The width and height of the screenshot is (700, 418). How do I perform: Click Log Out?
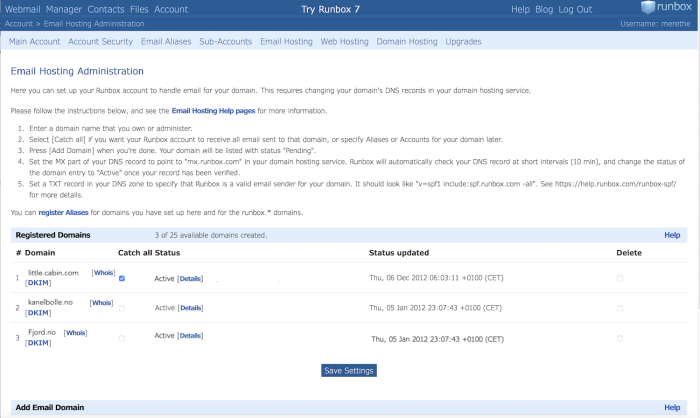pyautogui.click(x=575, y=9)
